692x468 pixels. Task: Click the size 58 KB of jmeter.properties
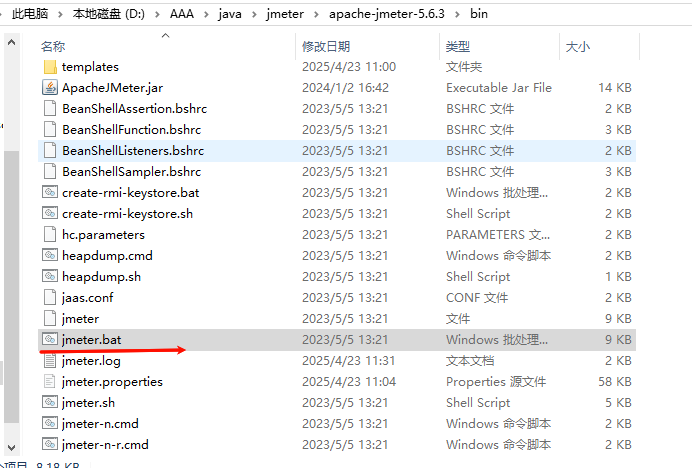click(x=615, y=381)
